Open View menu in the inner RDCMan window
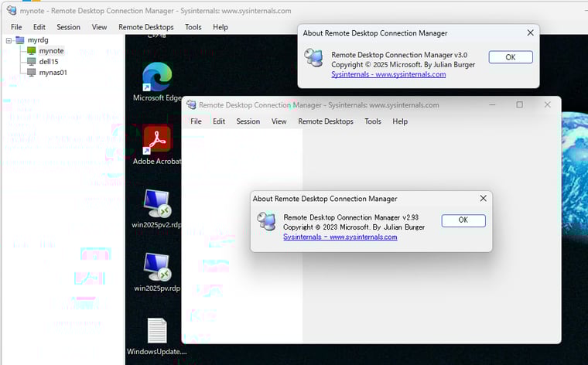Image resolution: width=588 pixels, height=365 pixels. click(x=279, y=121)
